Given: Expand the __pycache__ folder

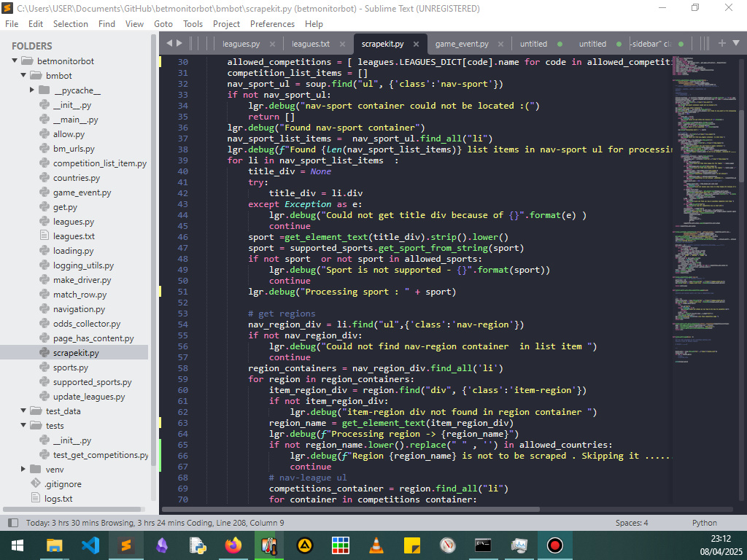Looking at the screenshot, I should pos(32,90).
